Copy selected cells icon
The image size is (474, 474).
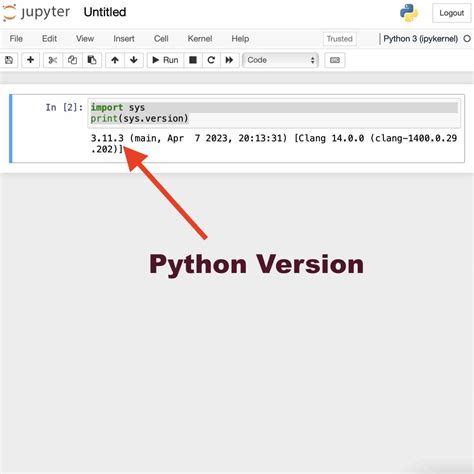(72, 60)
